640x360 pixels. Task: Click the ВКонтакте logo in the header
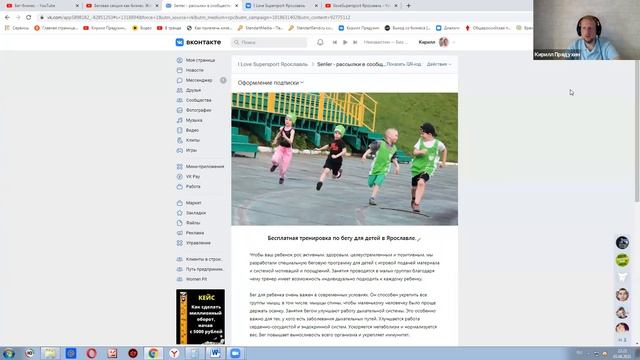coord(198,42)
